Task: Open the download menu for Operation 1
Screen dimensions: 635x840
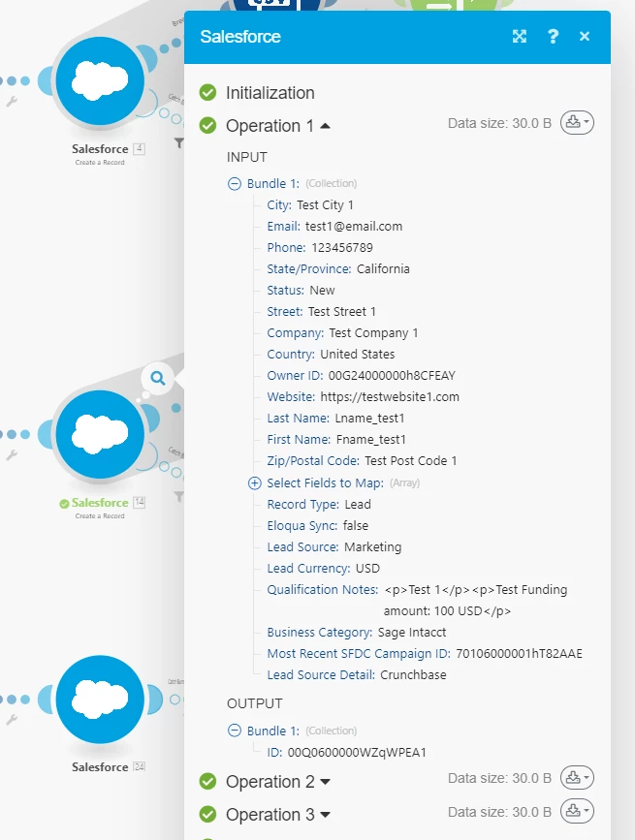Action: (577, 123)
